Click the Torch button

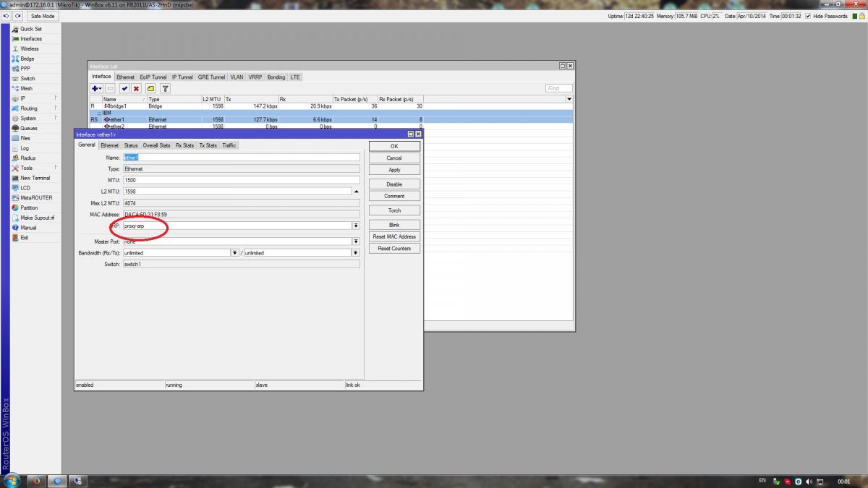(394, 210)
